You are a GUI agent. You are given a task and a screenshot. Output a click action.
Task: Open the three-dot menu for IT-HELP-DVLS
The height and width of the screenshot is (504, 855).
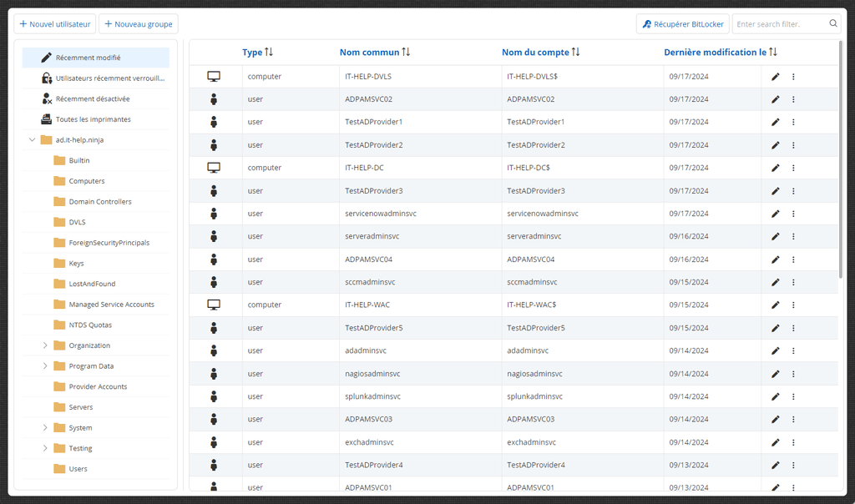pos(793,76)
